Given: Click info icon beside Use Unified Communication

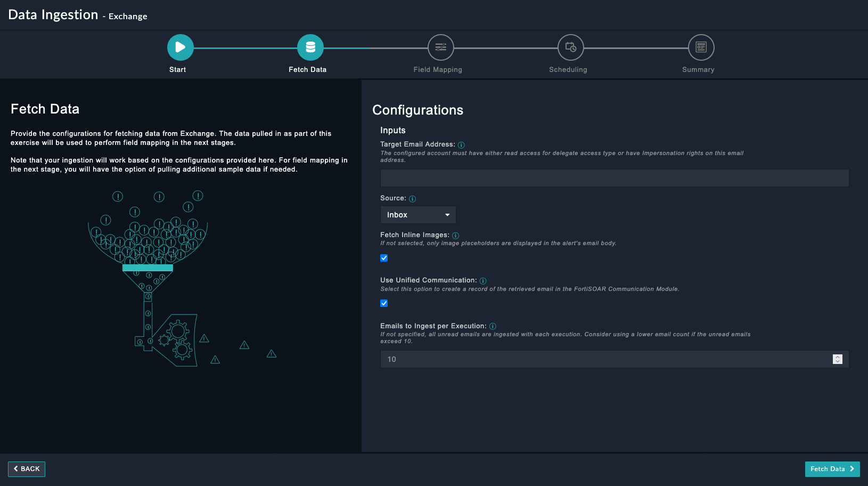Looking at the screenshot, I should 483,281.
